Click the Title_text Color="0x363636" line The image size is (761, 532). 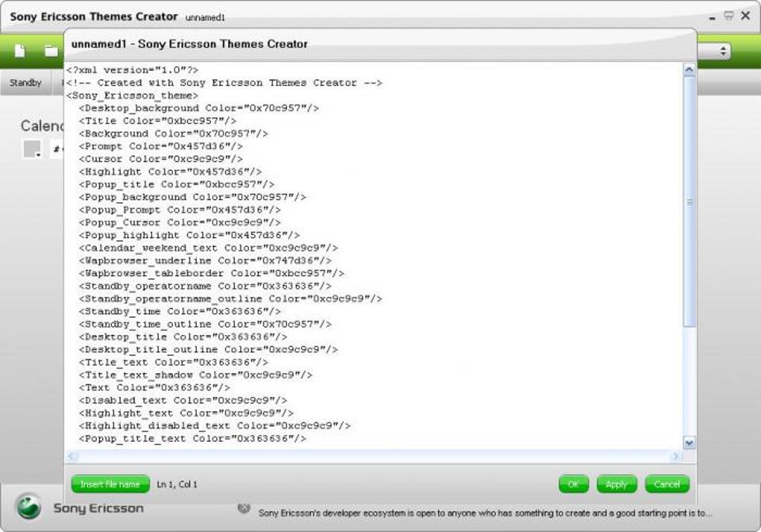174,362
